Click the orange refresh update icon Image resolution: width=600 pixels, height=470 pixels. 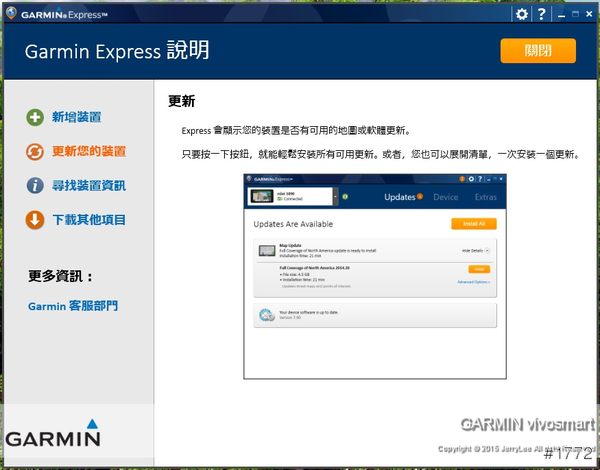click(x=35, y=152)
